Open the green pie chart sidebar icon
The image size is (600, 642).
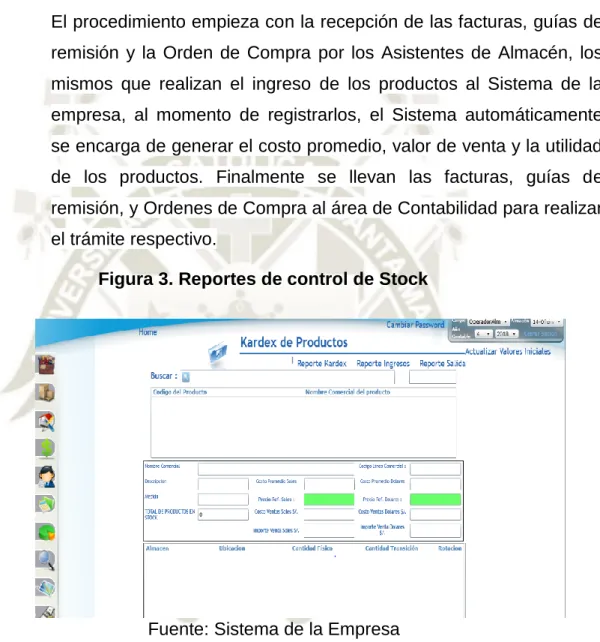click(46, 532)
